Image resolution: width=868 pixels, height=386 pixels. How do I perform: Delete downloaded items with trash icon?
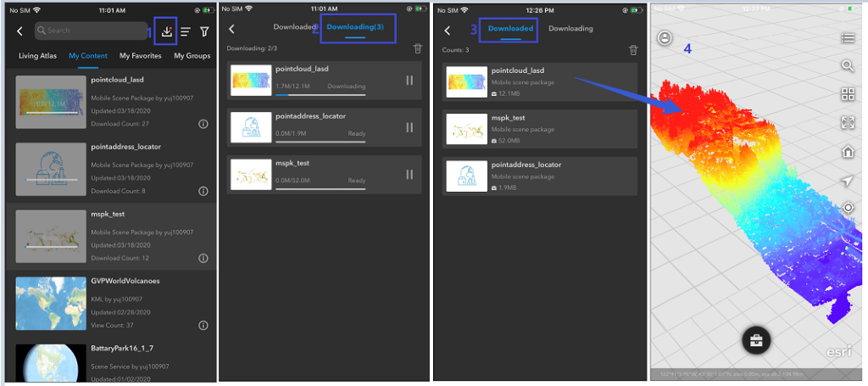click(633, 50)
